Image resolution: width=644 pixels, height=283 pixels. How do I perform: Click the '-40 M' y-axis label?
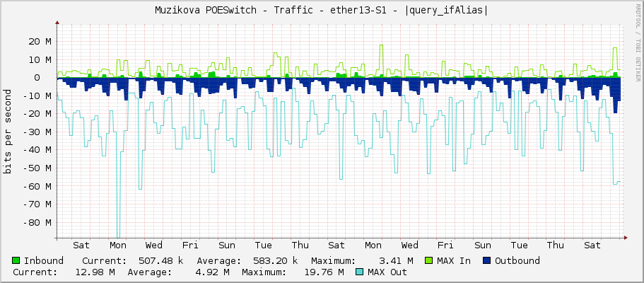37,150
